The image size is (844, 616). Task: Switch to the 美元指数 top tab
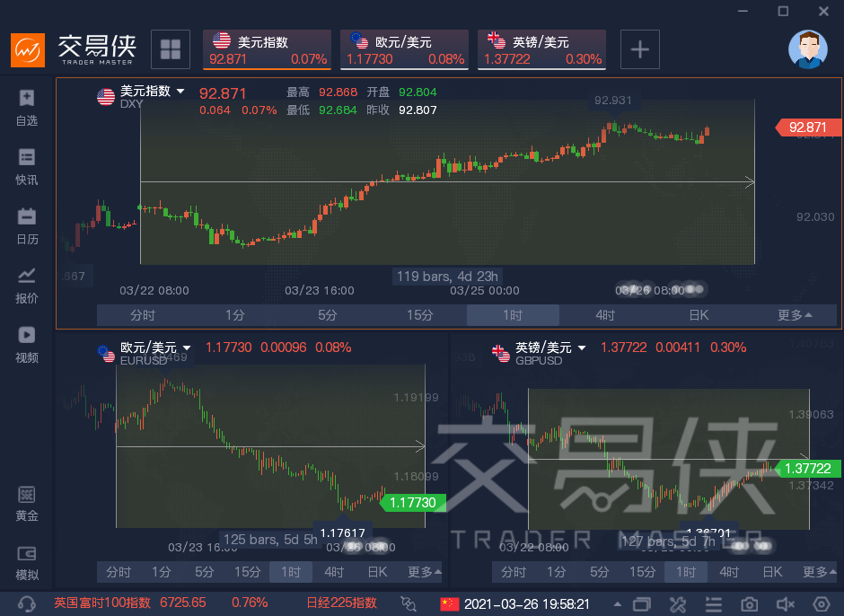(267, 49)
